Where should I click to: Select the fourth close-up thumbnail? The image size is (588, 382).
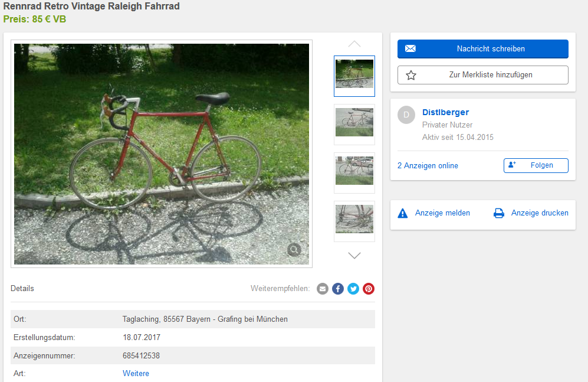[354, 221]
